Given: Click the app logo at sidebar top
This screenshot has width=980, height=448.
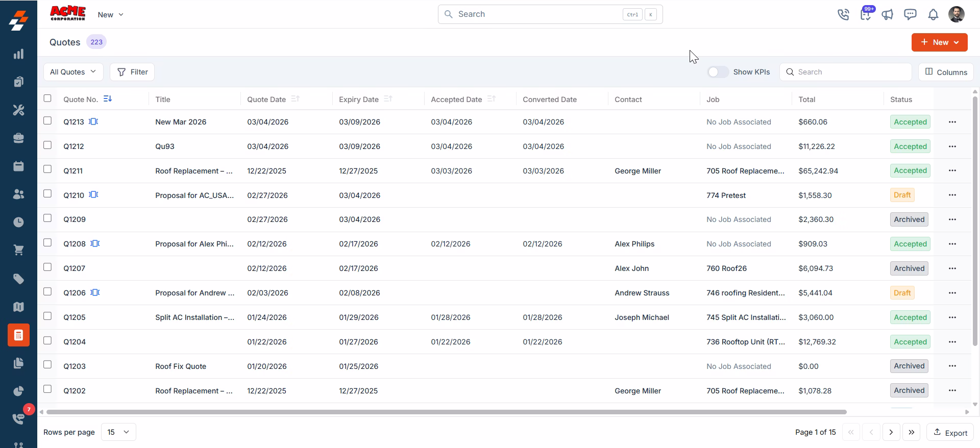Looking at the screenshot, I should point(18,21).
